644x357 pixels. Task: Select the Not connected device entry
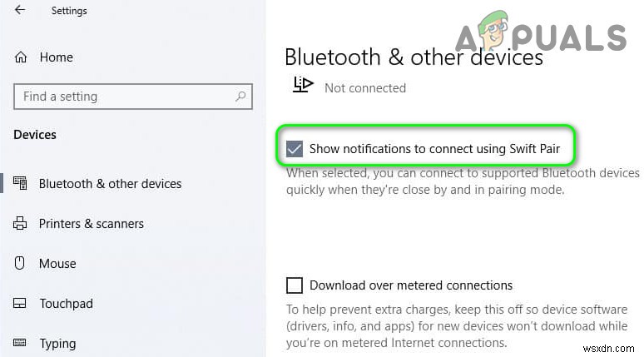pyautogui.click(x=364, y=87)
